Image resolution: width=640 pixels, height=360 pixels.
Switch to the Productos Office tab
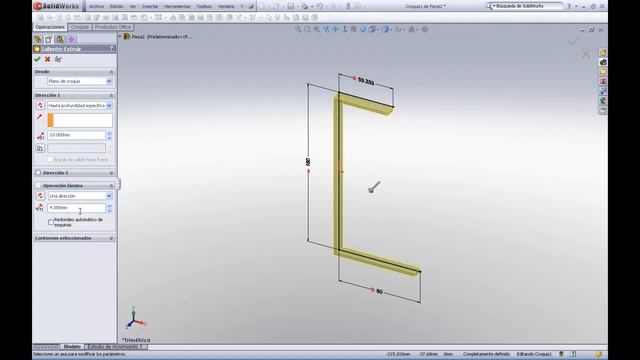(113, 27)
